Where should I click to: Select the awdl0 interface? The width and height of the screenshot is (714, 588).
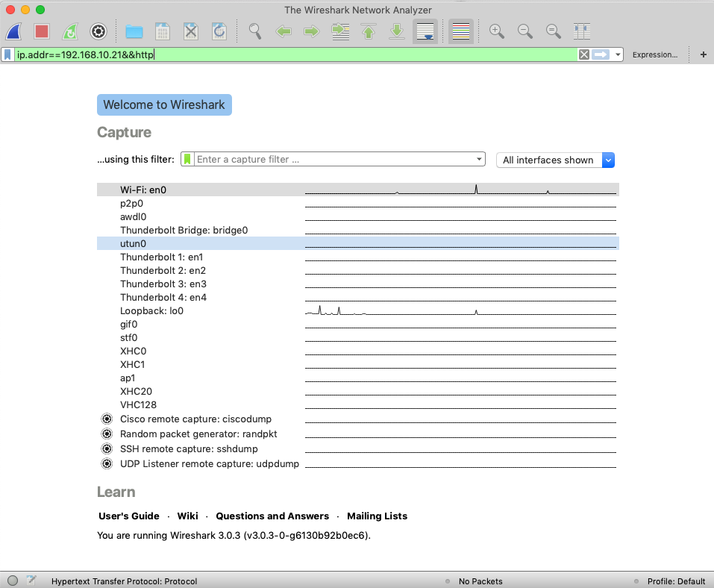coord(357,217)
